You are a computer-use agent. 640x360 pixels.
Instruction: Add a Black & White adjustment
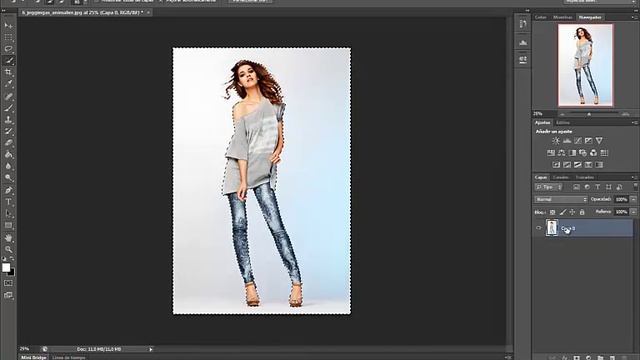(572, 153)
